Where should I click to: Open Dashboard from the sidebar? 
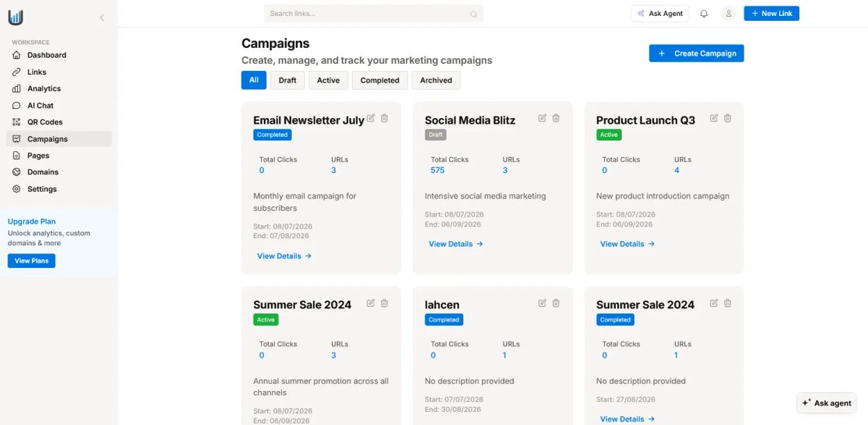[x=59, y=55]
